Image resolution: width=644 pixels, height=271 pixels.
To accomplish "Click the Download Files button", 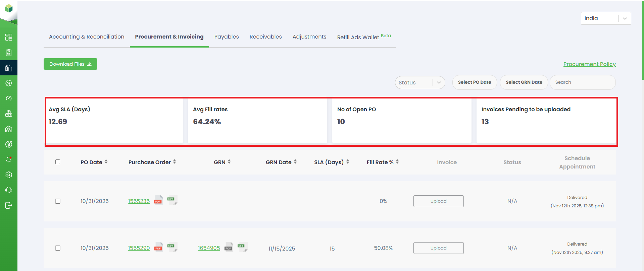I will [70, 64].
